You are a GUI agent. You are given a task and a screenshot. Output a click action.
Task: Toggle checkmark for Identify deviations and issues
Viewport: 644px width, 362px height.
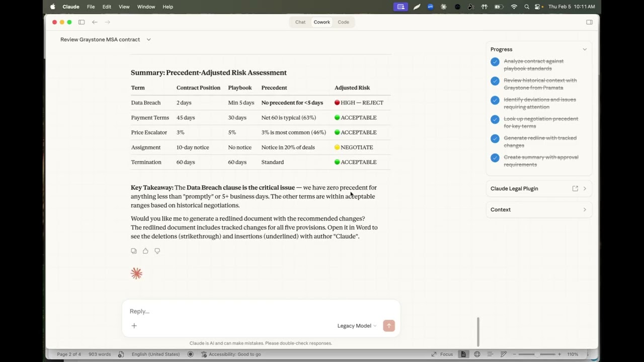[495, 100]
